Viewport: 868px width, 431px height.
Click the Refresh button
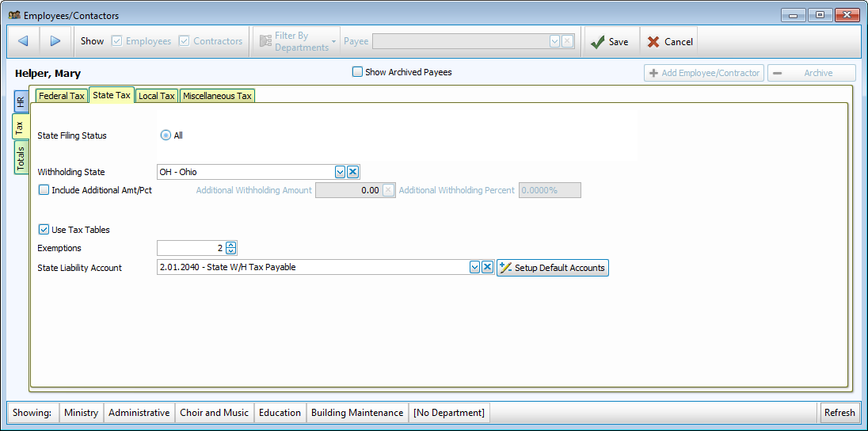click(839, 413)
